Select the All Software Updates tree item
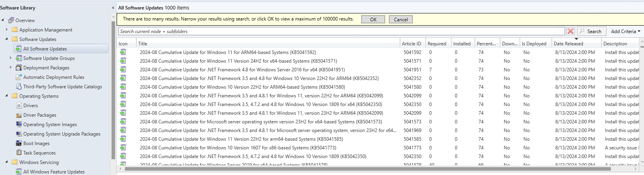The image size is (644, 175). [x=61, y=48]
